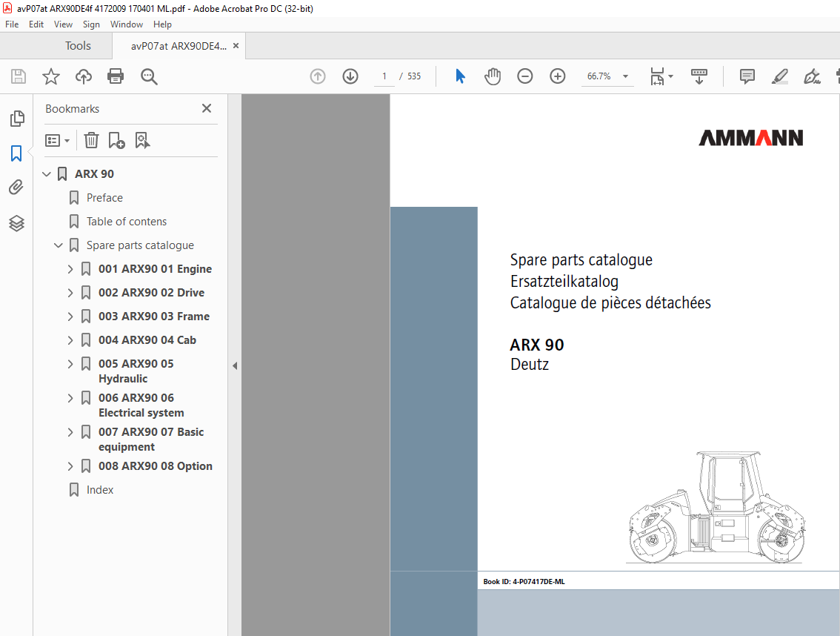Collapse the ARX 90 bookmark

[x=47, y=173]
